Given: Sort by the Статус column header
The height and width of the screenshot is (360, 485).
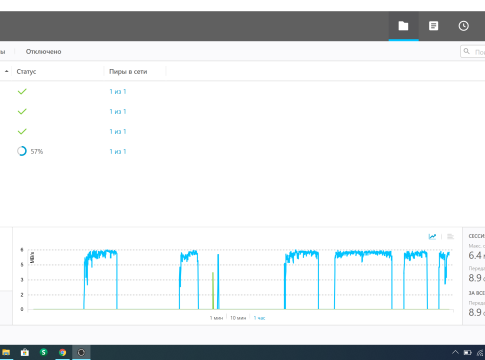Looking at the screenshot, I should [x=26, y=72].
